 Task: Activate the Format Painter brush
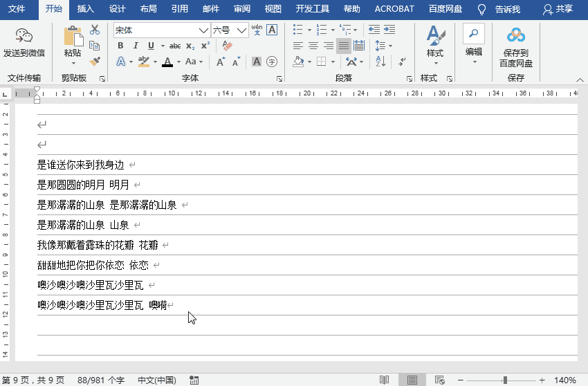(95, 61)
